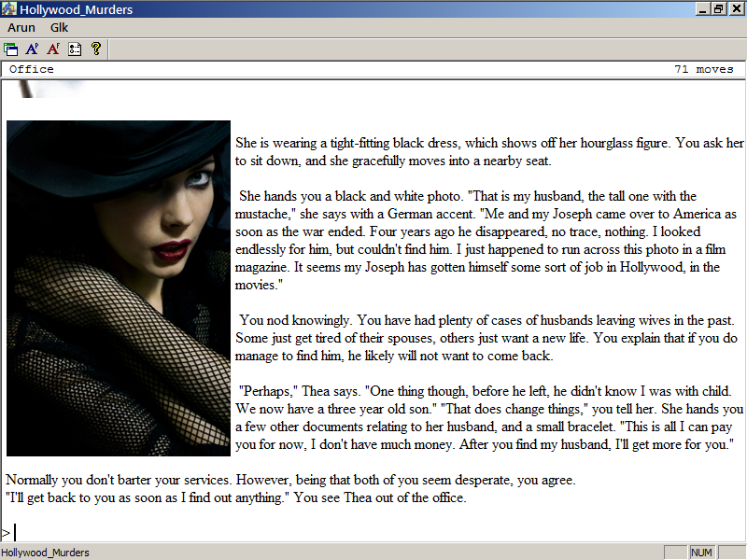This screenshot has width=747, height=560.
Task: Click the red fixed-width font icon
Action: pyautogui.click(x=53, y=49)
